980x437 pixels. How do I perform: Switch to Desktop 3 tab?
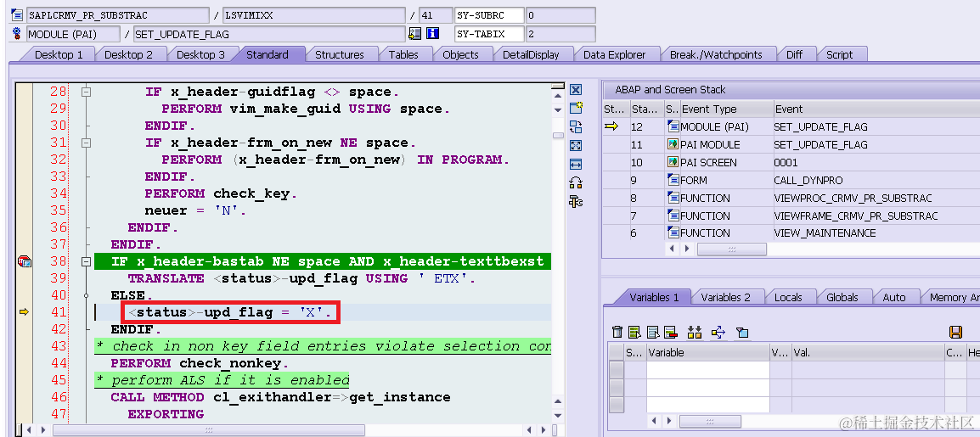coord(200,55)
